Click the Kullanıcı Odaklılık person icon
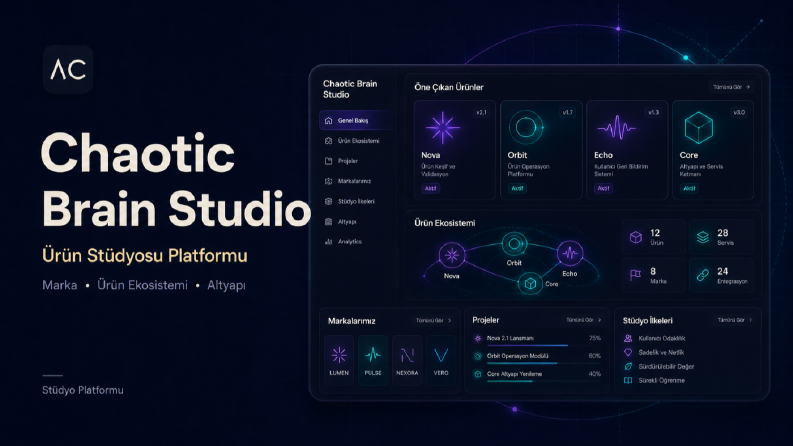This screenshot has height=446, width=793. [x=628, y=338]
